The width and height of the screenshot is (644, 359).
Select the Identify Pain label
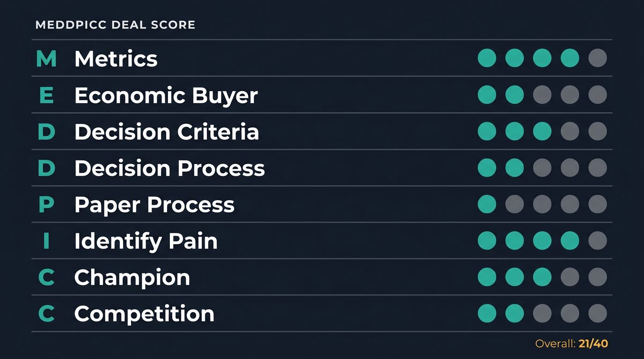click(x=146, y=242)
